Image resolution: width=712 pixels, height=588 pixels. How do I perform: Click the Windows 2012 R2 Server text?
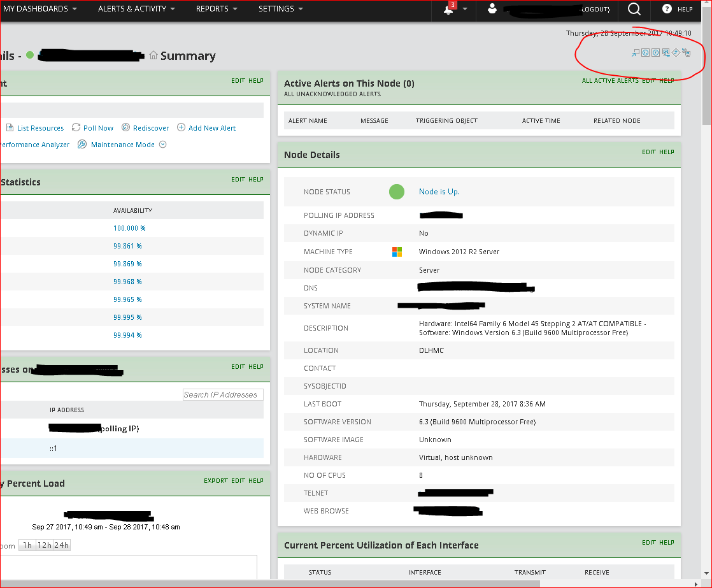pyautogui.click(x=459, y=252)
